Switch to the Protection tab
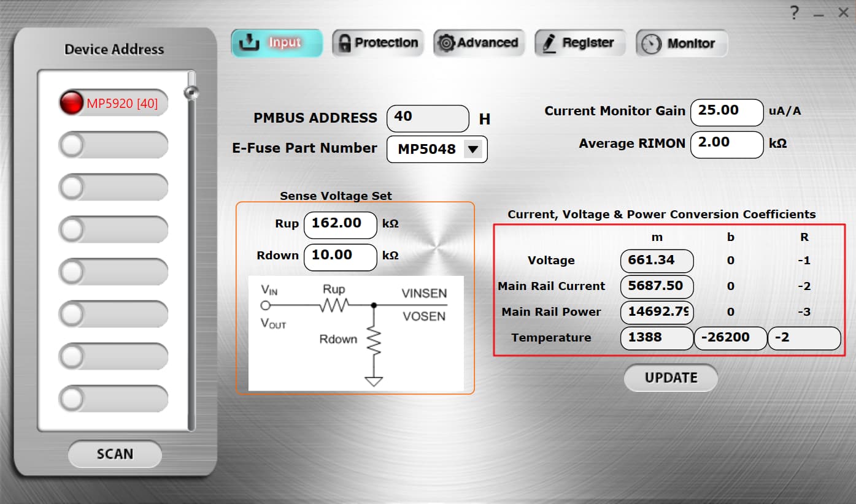The width and height of the screenshot is (856, 504). point(378,43)
